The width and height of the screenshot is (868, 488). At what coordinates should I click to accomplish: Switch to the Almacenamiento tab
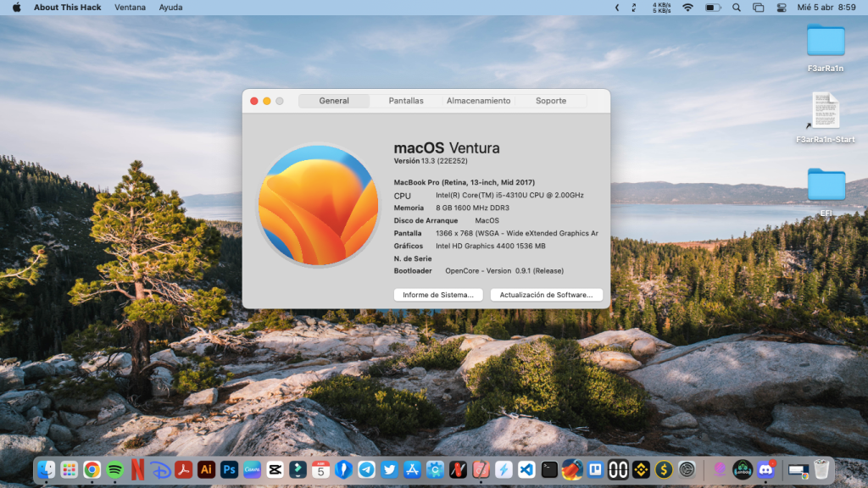pyautogui.click(x=479, y=101)
